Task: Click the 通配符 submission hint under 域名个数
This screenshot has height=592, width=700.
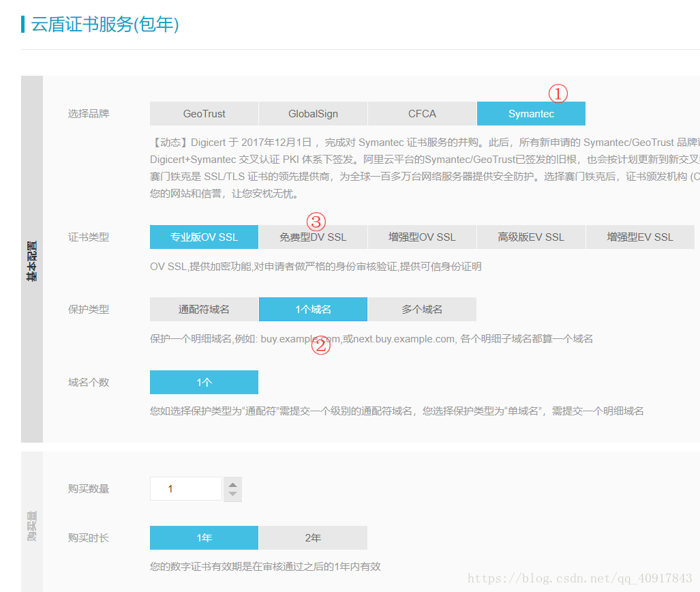Action: coord(397,411)
